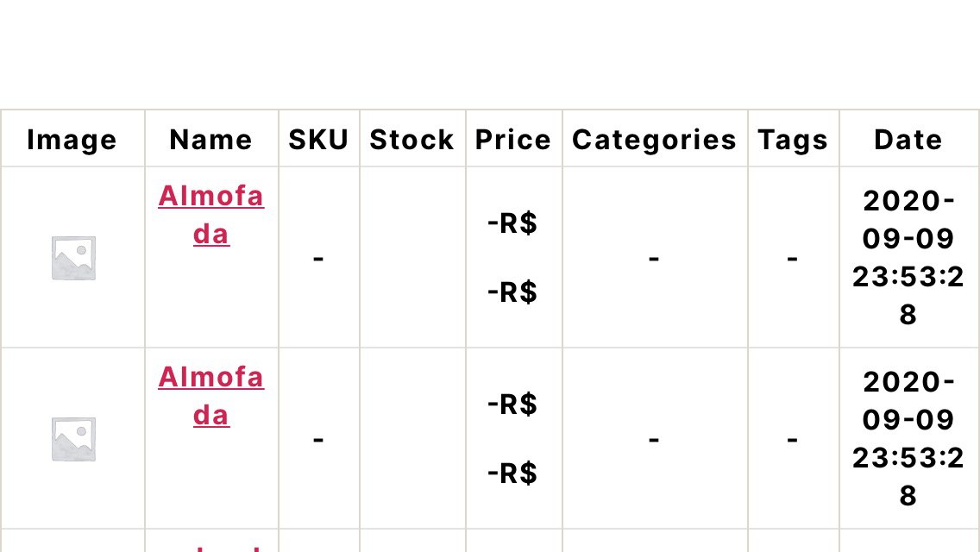Click the Categories column header

(x=655, y=140)
